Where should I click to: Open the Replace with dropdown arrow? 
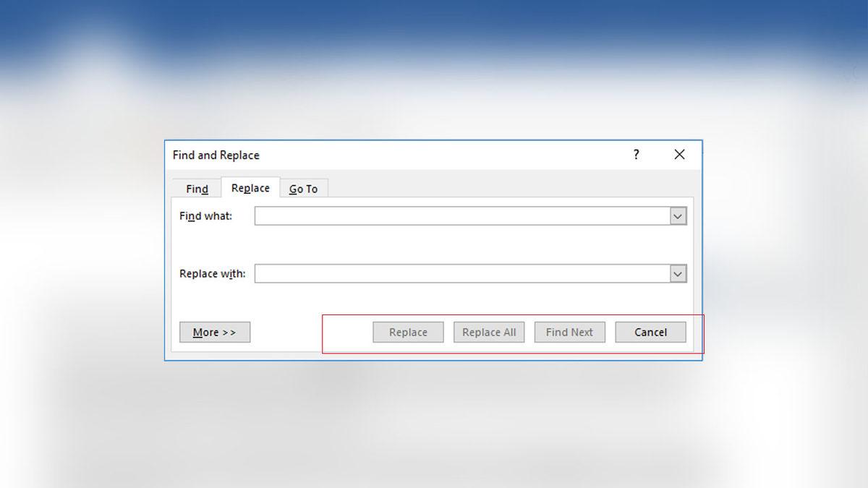point(678,274)
